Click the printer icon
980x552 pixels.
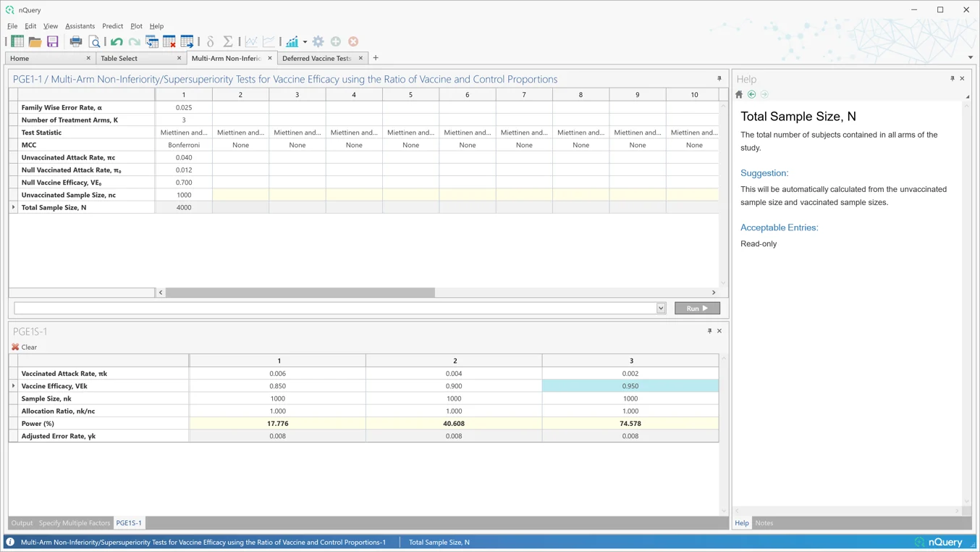tap(76, 42)
